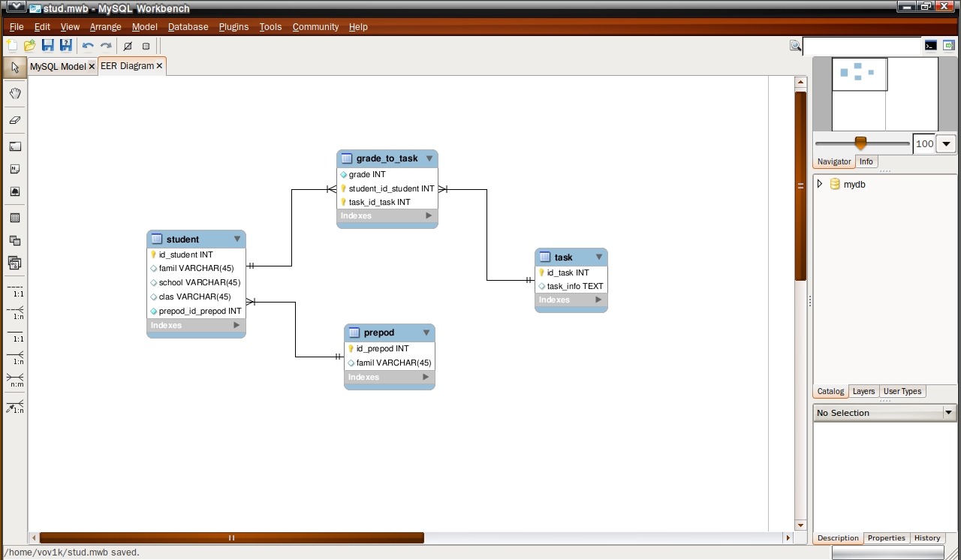The image size is (961, 560).
Task: Pick the new layer tool
Action: tap(15, 147)
